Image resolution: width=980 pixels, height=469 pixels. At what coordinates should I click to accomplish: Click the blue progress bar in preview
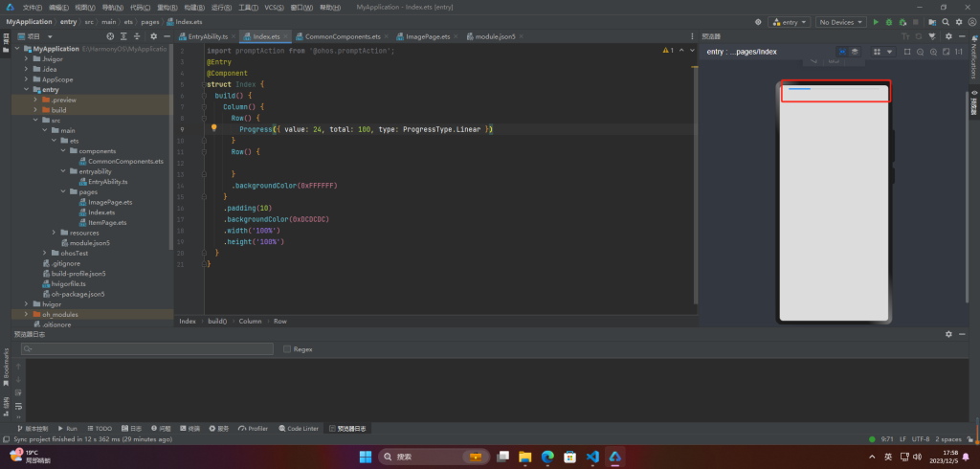pyautogui.click(x=799, y=89)
